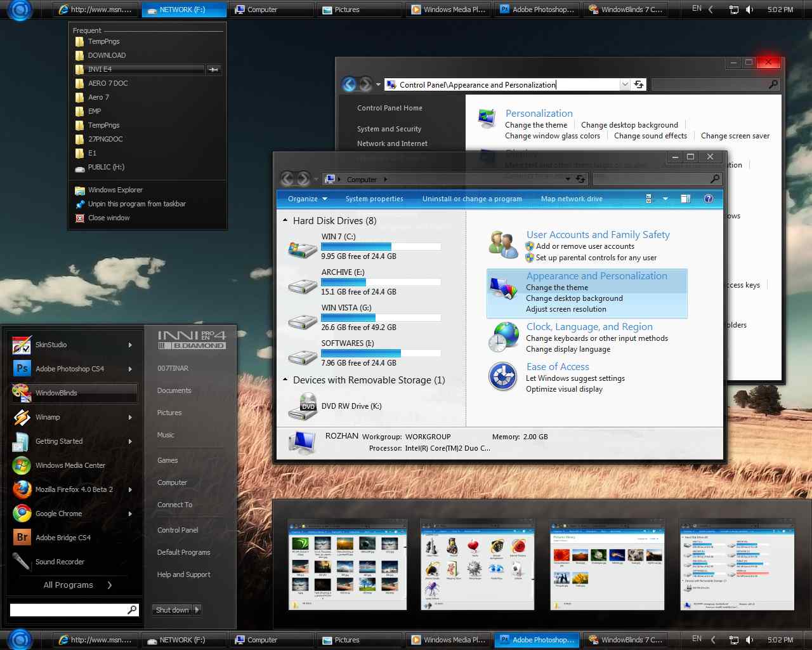Expand the Shut down options arrow

point(197,610)
